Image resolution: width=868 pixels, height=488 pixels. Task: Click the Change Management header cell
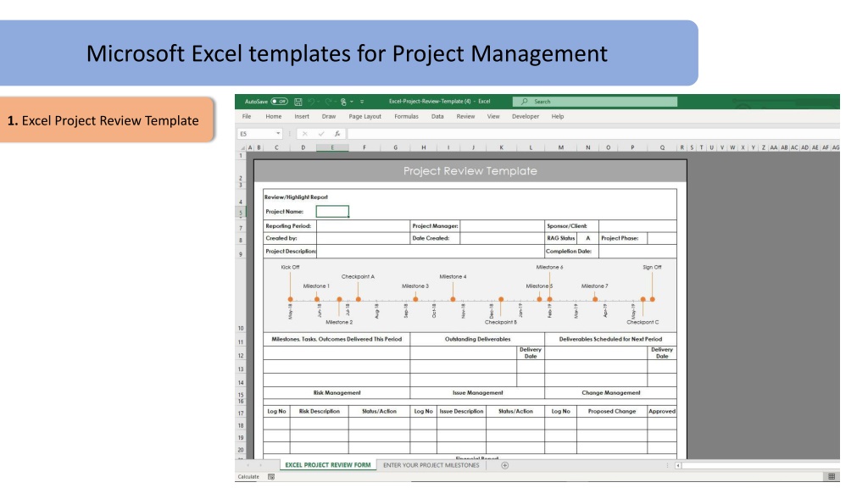[610, 393]
